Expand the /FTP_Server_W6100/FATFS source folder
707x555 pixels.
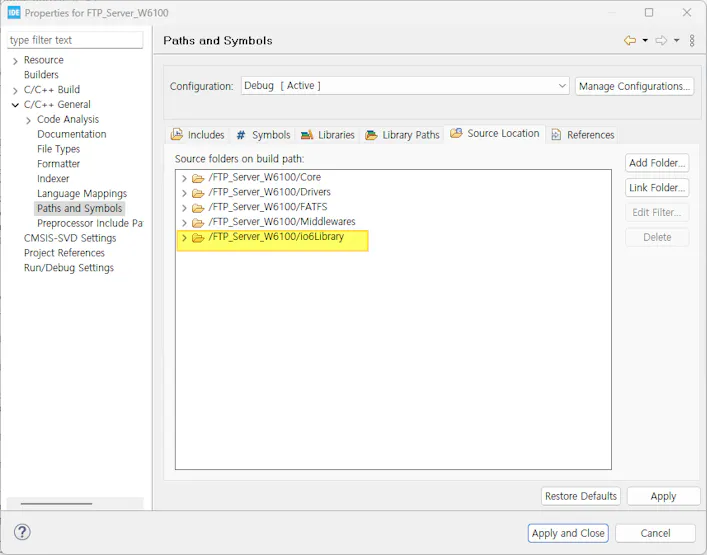click(184, 208)
